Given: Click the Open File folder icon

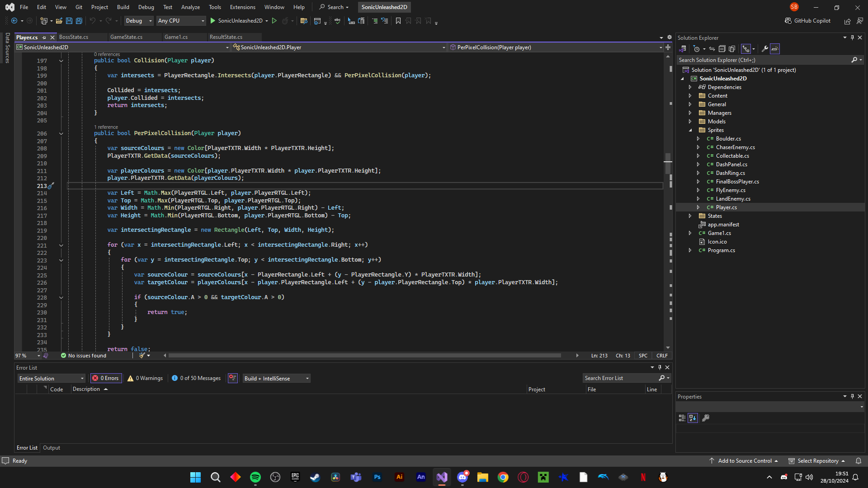Looking at the screenshot, I should [x=59, y=21].
